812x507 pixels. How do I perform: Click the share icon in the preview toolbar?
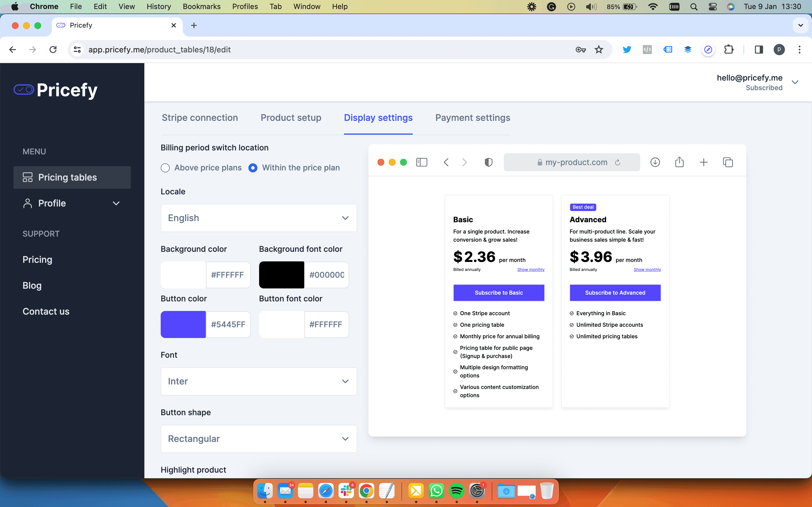(x=679, y=162)
